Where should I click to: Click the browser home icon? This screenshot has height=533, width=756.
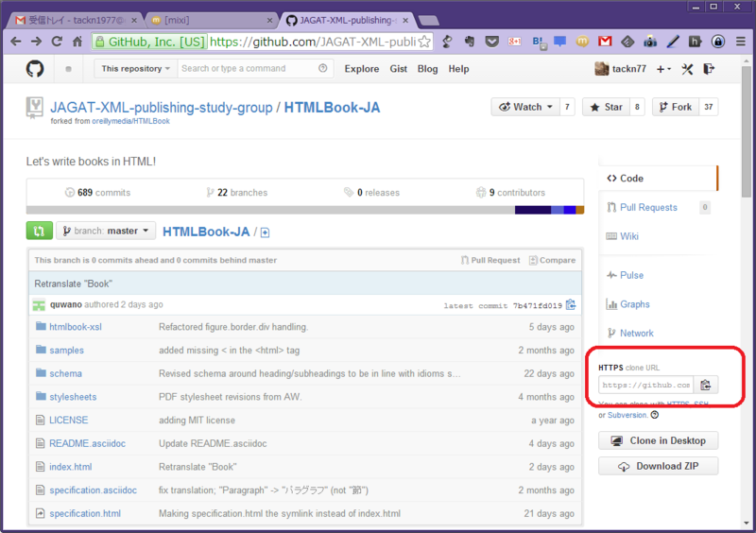coord(77,42)
